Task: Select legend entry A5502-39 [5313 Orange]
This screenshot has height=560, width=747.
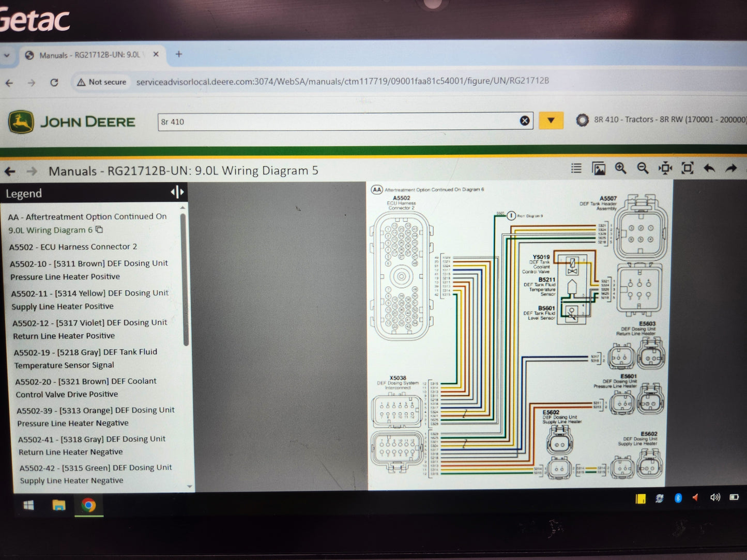Action: point(96,416)
